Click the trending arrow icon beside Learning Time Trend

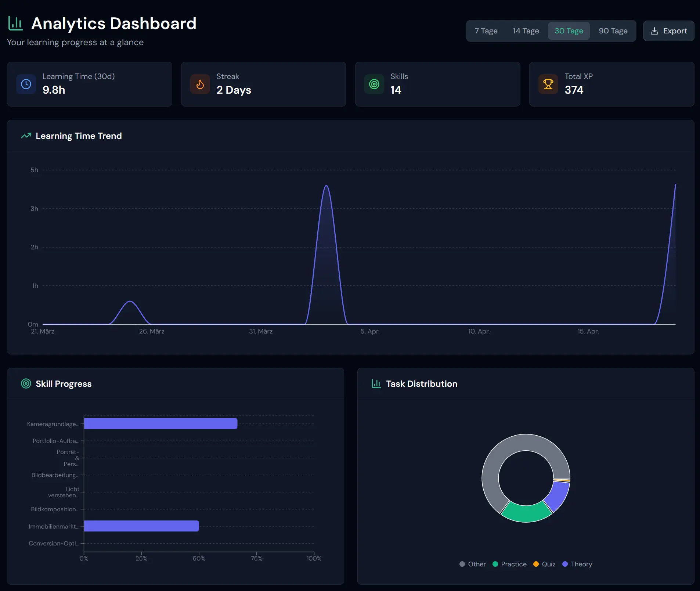pos(26,136)
